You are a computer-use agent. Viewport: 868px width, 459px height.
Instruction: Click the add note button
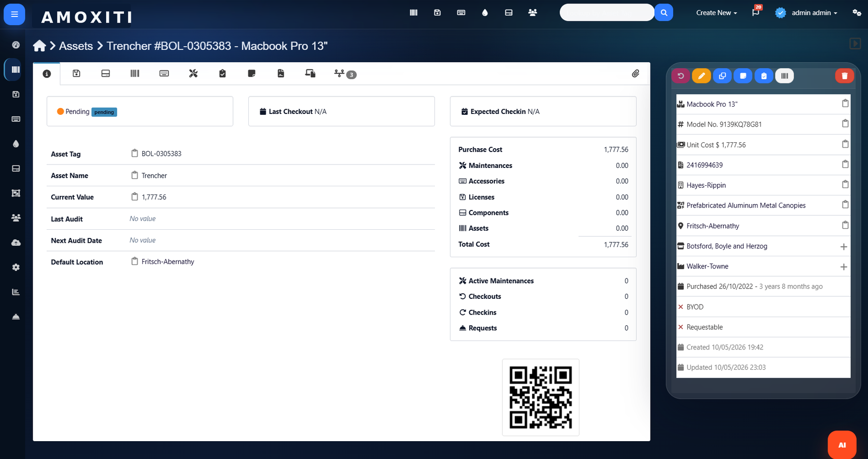click(x=743, y=76)
